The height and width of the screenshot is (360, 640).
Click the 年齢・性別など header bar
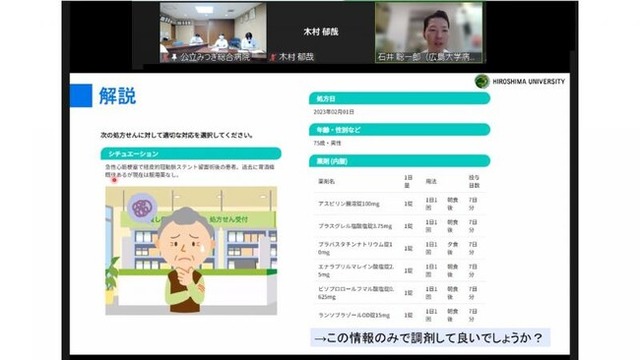pos(400,130)
